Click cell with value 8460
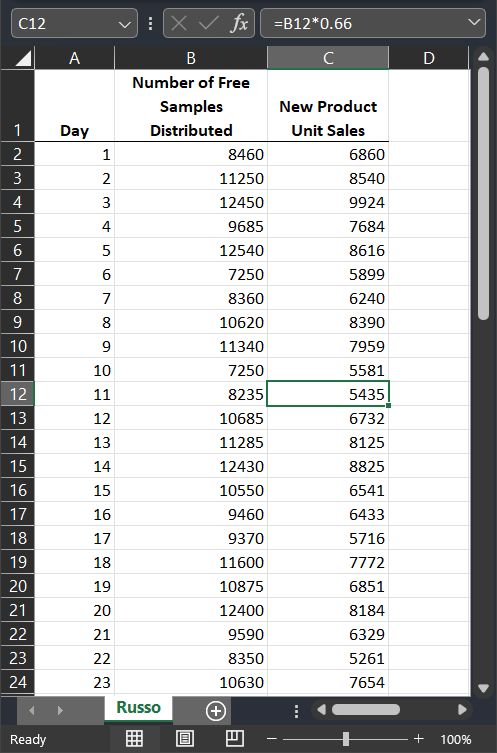497x753 pixels. (191, 154)
